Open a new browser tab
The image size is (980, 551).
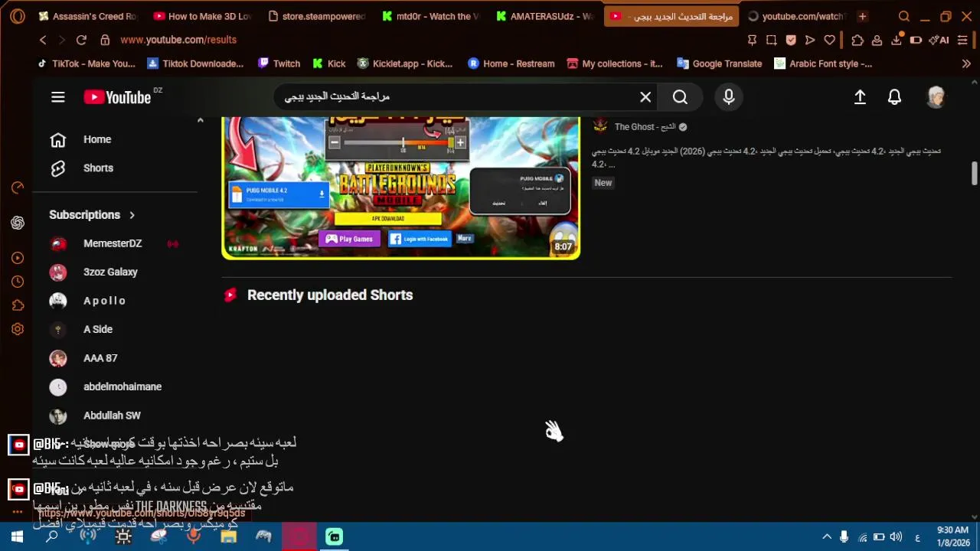pos(862,16)
